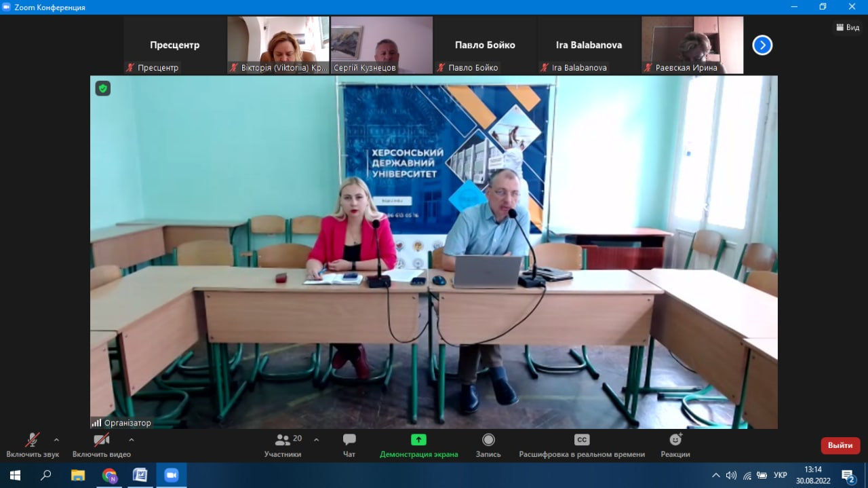Open system volume speaker icon
This screenshot has height=488, width=868.
[731, 475]
